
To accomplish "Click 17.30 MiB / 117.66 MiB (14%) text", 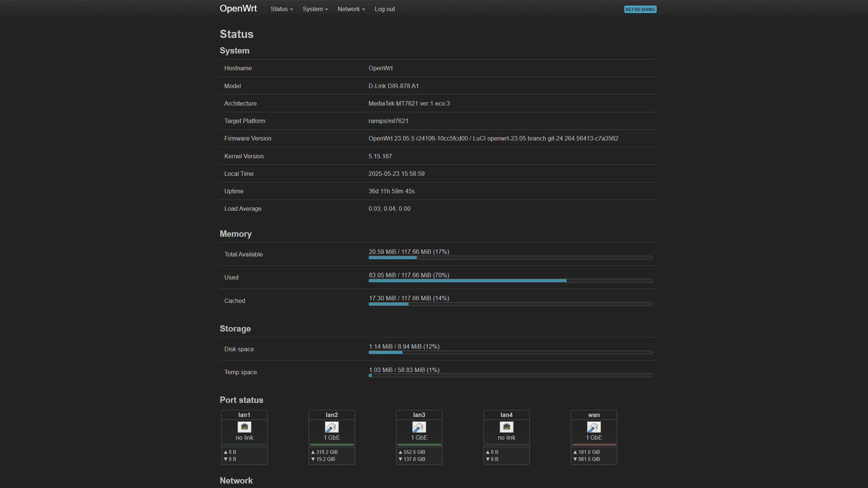I will (x=409, y=298).
